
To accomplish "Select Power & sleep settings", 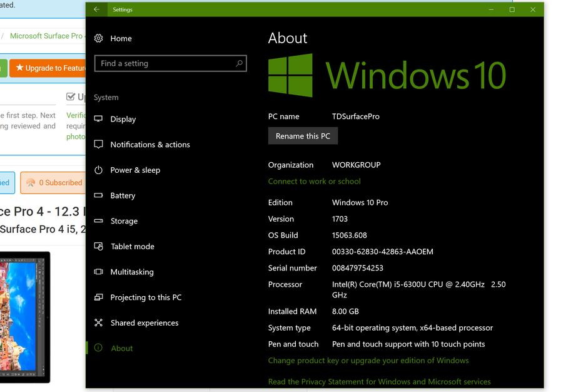I will [135, 170].
